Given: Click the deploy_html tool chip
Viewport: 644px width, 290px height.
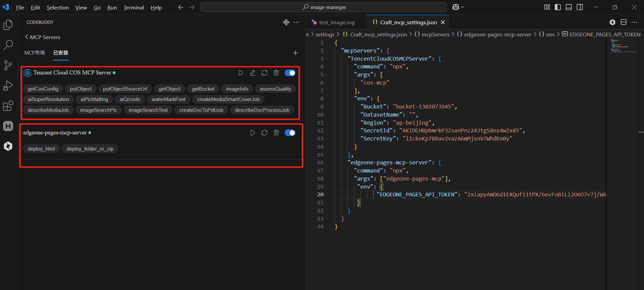Looking at the screenshot, I should pos(41,149).
